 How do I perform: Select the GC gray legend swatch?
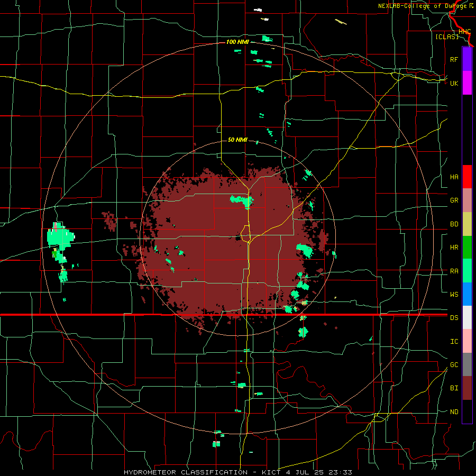click(x=467, y=364)
